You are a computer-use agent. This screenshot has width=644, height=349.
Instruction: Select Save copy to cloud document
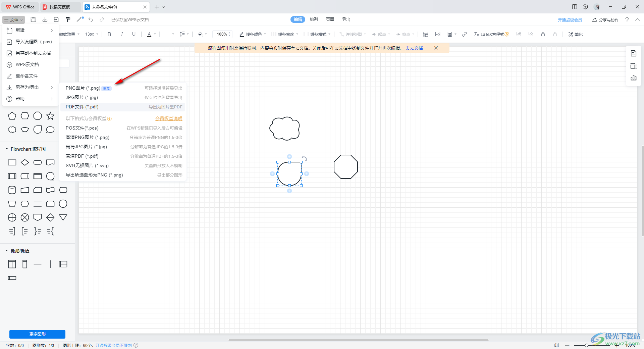[x=30, y=53]
